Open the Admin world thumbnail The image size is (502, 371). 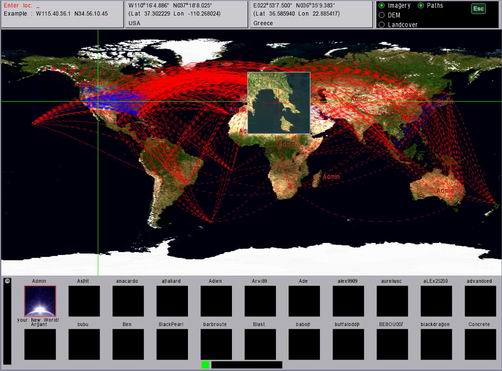pos(40,301)
